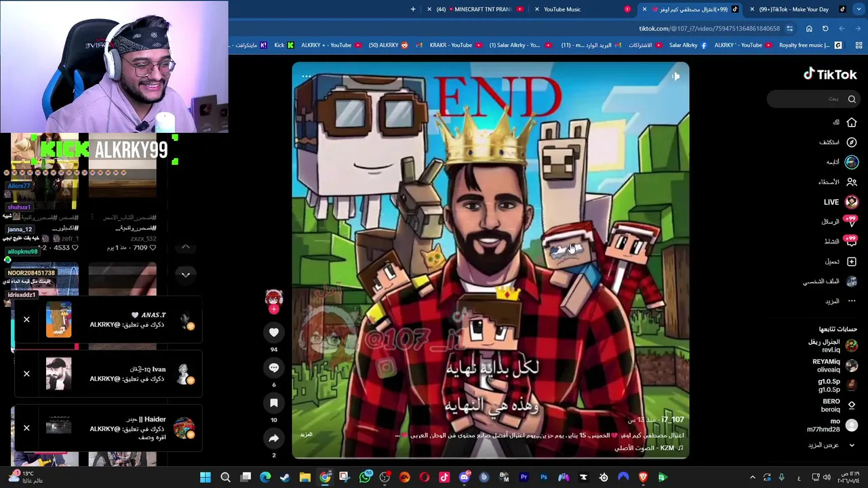Follow the creator via red plus badge
Image resolution: width=868 pixels, height=488 pixels.
[274, 309]
